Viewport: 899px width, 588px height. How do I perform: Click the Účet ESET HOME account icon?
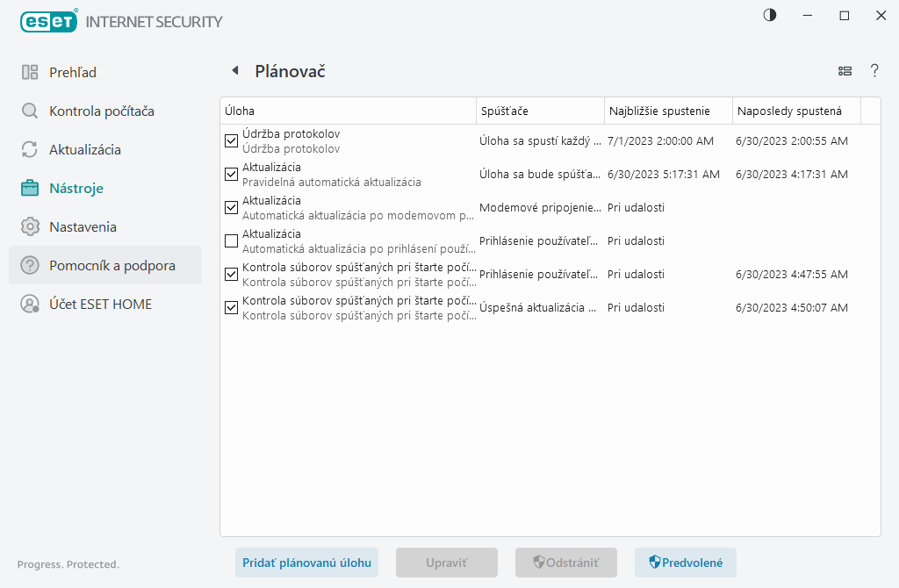pos(30,304)
